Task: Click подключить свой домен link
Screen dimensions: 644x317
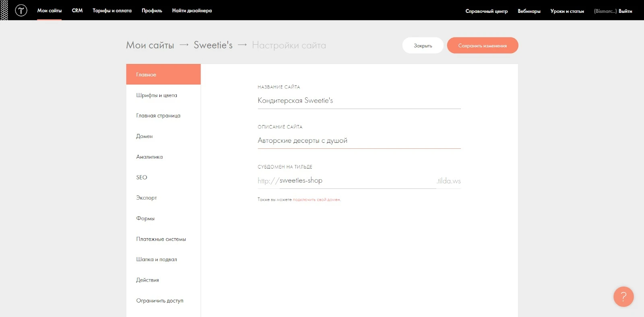Action: click(316, 200)
